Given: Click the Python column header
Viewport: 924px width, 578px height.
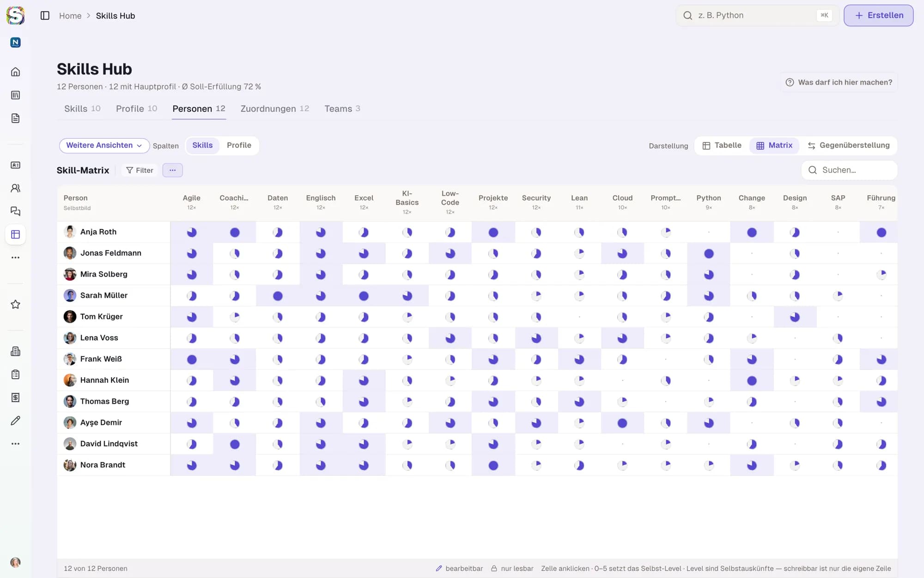Looking at the screenshot, I should click(x=709, y=203).
